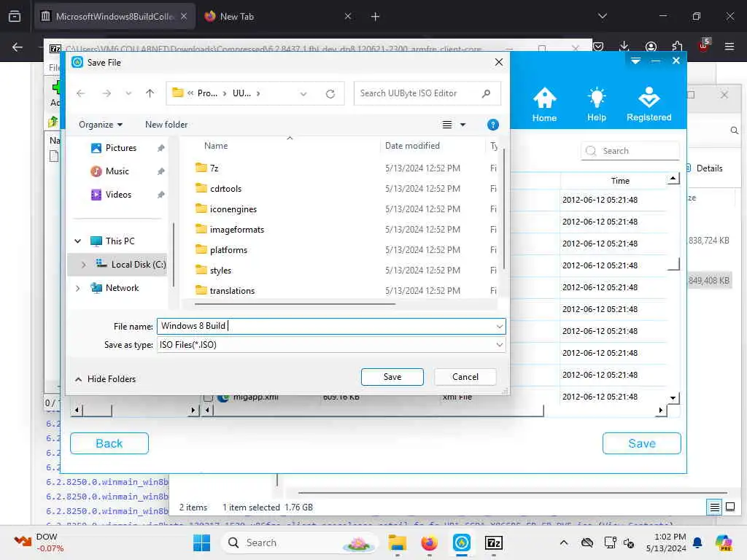The image size is (747, 560).
Task: Open Firefox downloads icon
Action: [624, 46]
